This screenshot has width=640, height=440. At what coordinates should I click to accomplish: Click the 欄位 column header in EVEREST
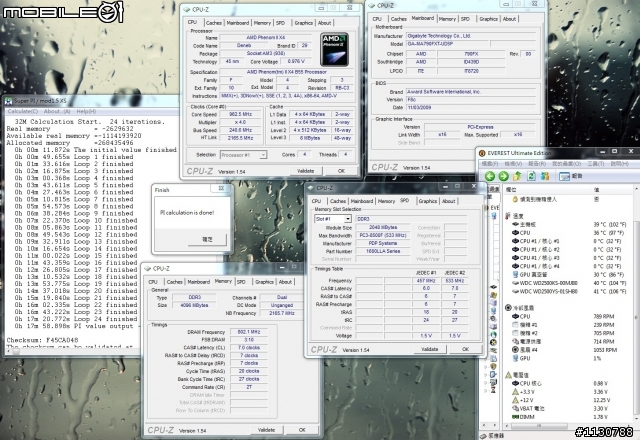[x=511, y=189]
